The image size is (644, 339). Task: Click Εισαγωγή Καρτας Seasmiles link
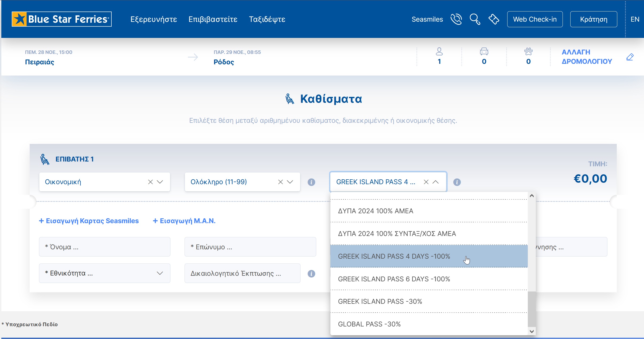coord(89,221)
